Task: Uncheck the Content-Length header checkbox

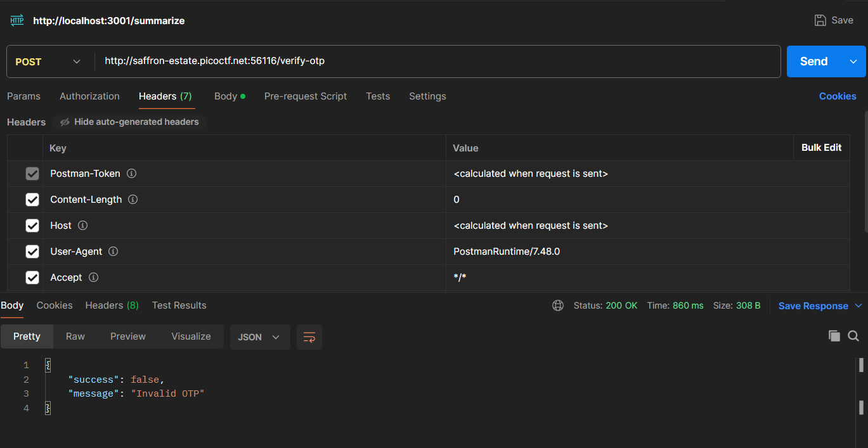Action: [x=32, y=200]
